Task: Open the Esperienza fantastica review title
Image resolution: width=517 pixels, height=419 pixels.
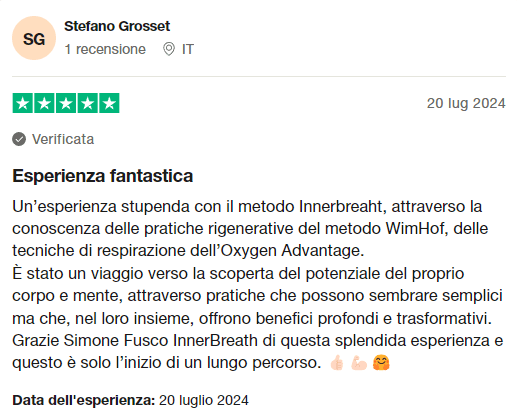Action: (103, 175)
